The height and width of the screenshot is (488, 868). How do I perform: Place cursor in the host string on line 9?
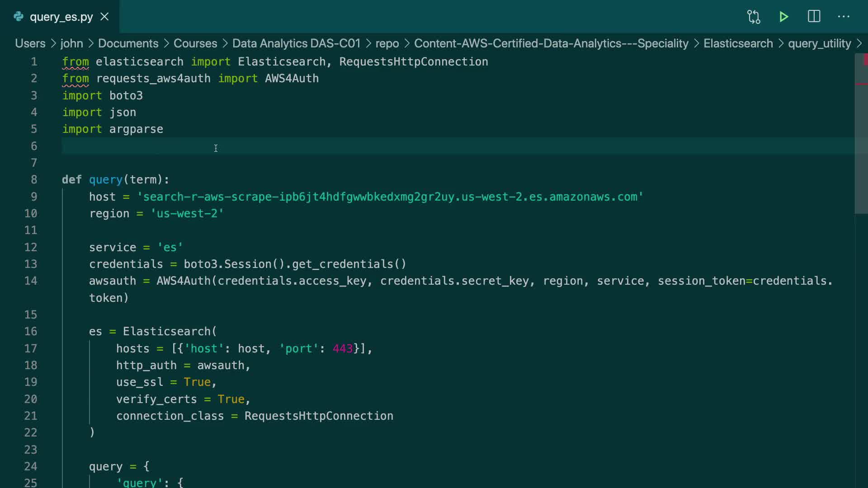coord(389,197)
